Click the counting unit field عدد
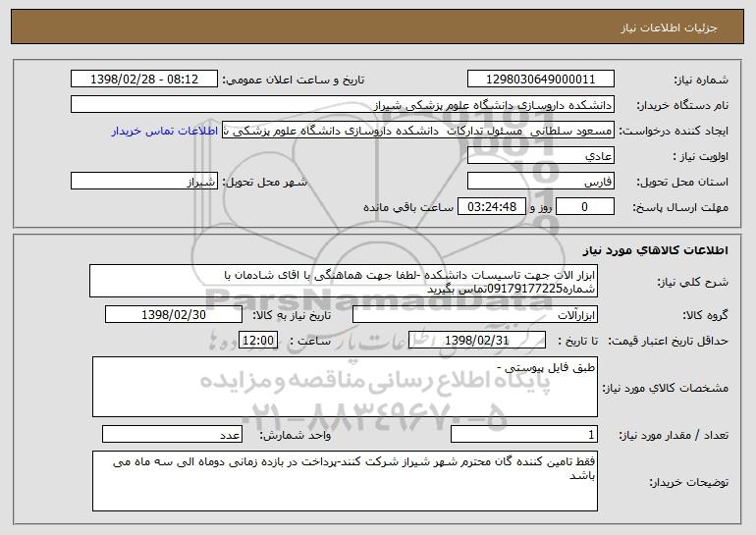Viewport: 756px width, 535px height. (x=172, y=434)
